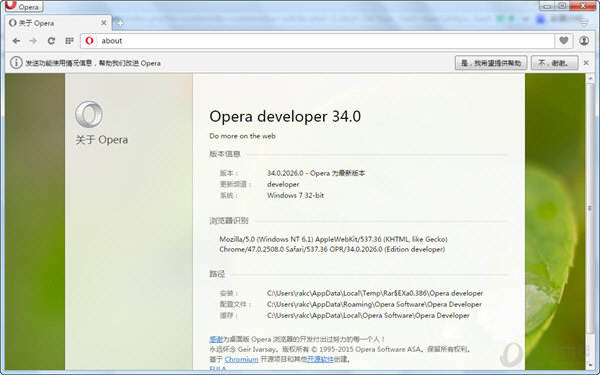Open the Opera main menu button

coord(24,6)
